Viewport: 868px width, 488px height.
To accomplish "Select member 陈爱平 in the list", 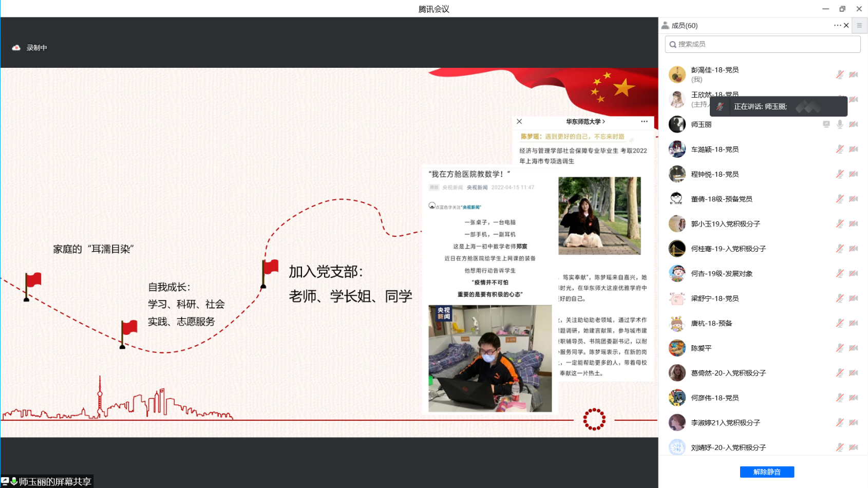I will pyautogui.click(x=763, y=348).
